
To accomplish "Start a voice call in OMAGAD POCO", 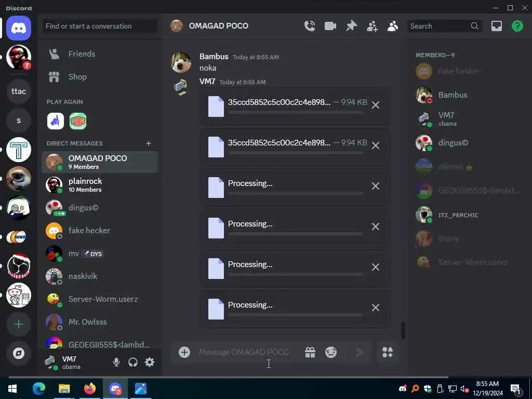I will (x=310, y=26).
